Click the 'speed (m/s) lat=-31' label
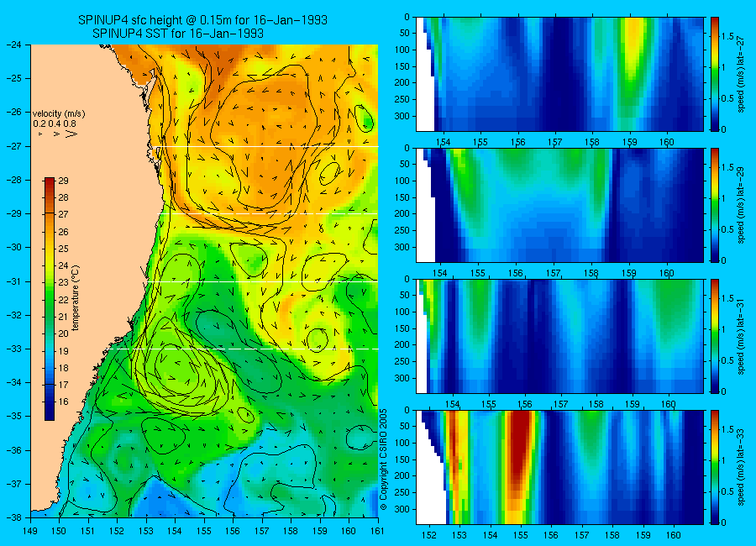 pos(741,336)
